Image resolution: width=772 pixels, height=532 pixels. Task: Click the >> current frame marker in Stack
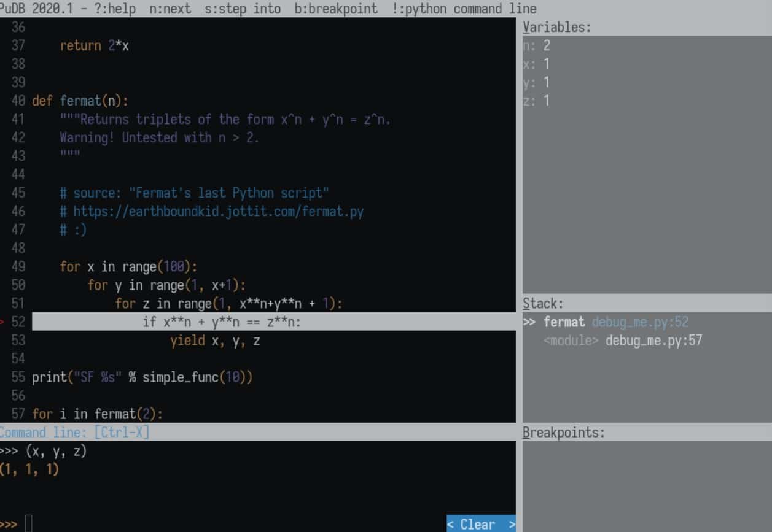point(530,322)
